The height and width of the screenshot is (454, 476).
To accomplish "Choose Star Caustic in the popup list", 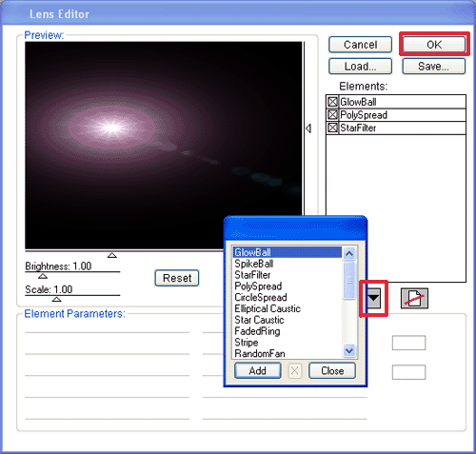I will (x=288, y=320).
